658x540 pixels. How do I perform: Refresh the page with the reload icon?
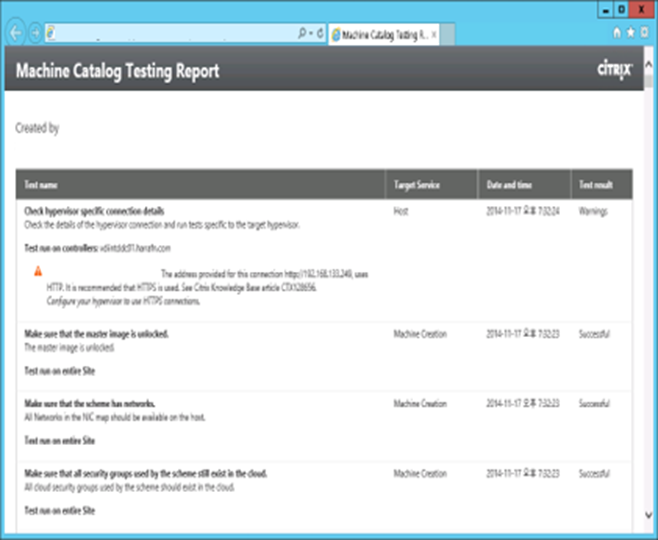[x=320, y=33]
